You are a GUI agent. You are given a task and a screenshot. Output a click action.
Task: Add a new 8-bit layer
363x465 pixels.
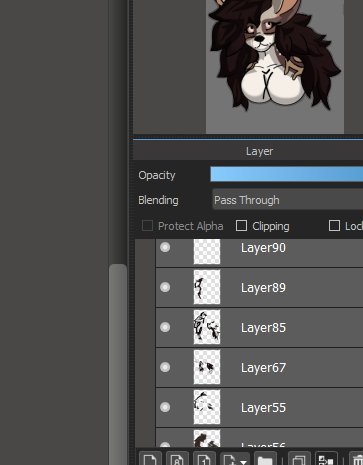177,458
